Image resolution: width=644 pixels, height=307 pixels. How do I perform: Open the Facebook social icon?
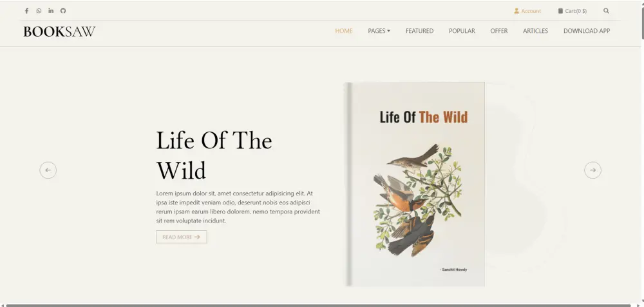[26, 11]
